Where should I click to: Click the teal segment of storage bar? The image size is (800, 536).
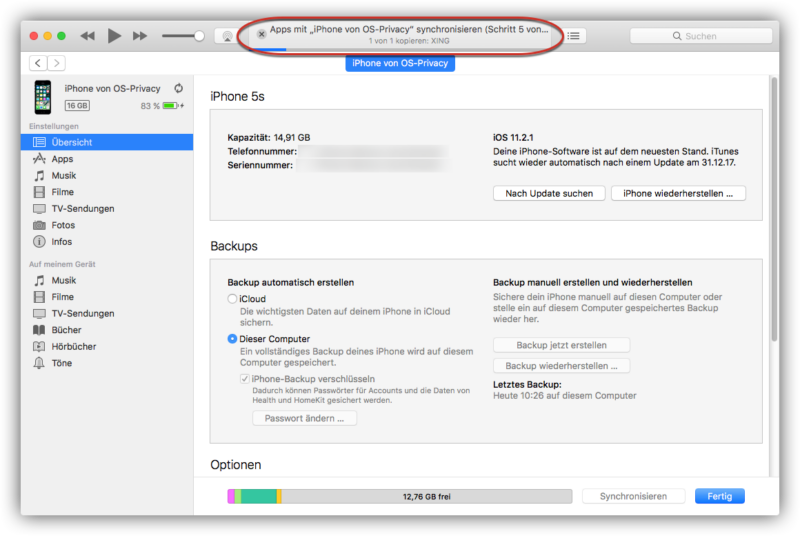(259, 497)
